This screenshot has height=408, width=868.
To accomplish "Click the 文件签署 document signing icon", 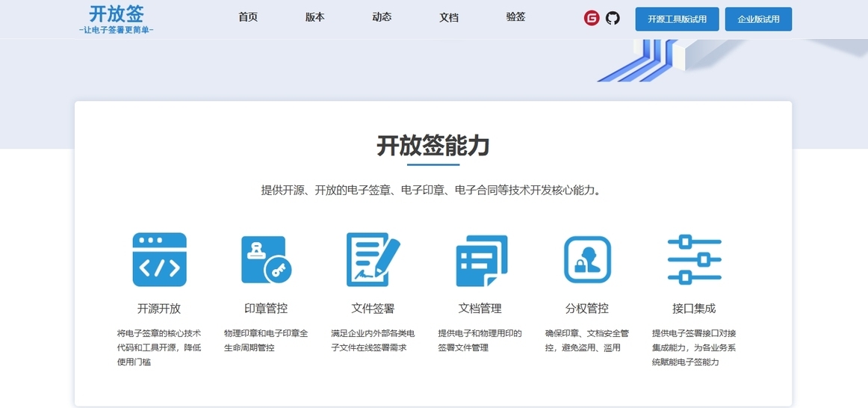I will [x=373, y=259].
